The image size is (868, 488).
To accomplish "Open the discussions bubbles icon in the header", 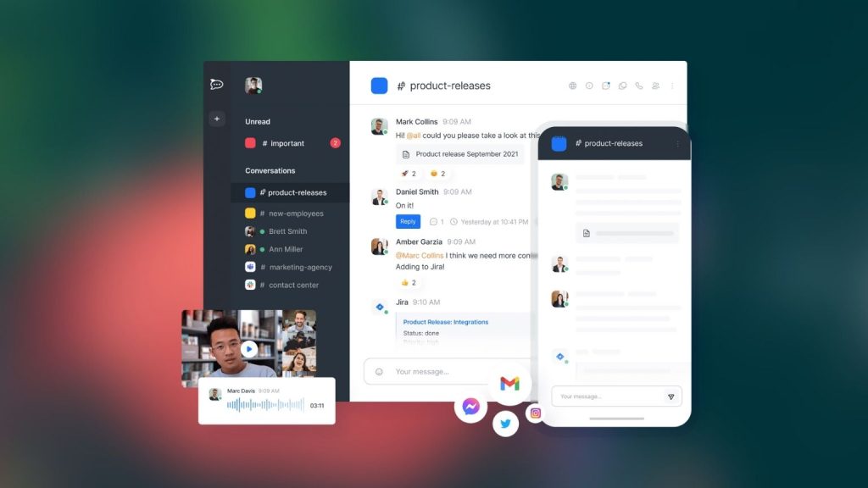I will pyautogui.click(x=622, y=86).
